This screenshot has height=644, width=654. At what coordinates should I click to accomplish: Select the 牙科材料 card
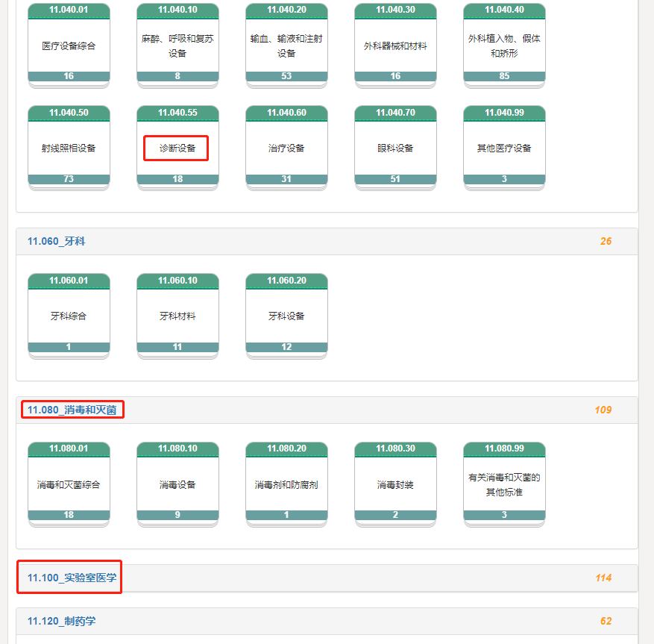(x=177, y=316)
